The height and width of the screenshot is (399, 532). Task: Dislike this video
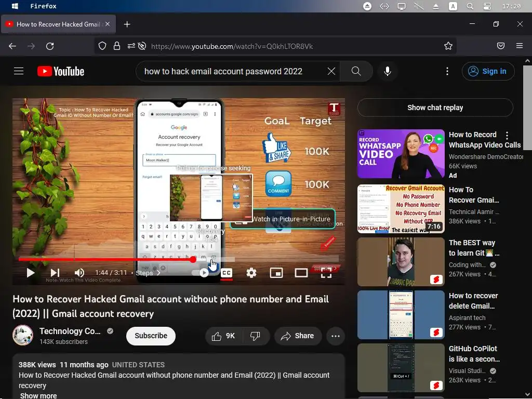click(x=256, y=336)
